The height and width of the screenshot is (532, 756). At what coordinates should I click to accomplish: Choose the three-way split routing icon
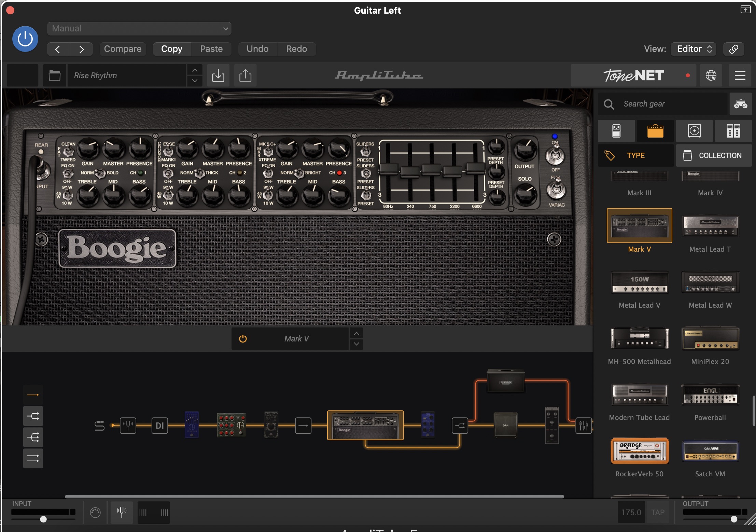click(33, 437)
